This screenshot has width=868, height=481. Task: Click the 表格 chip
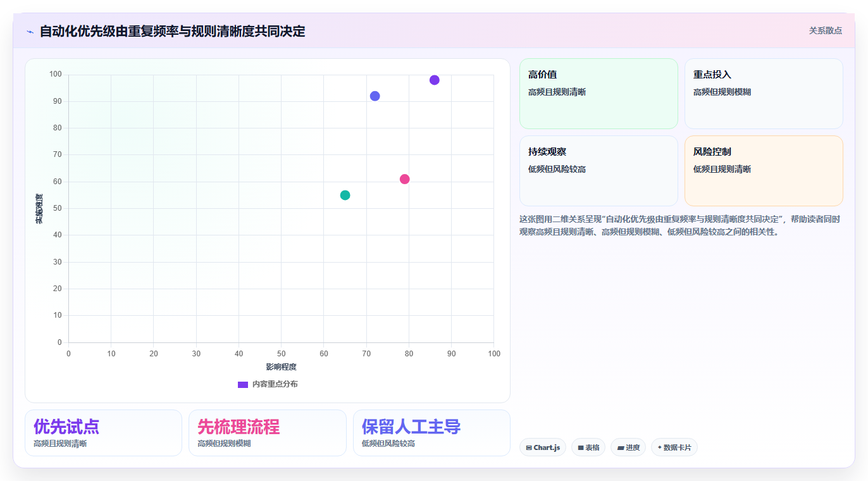tap(588, 447)
